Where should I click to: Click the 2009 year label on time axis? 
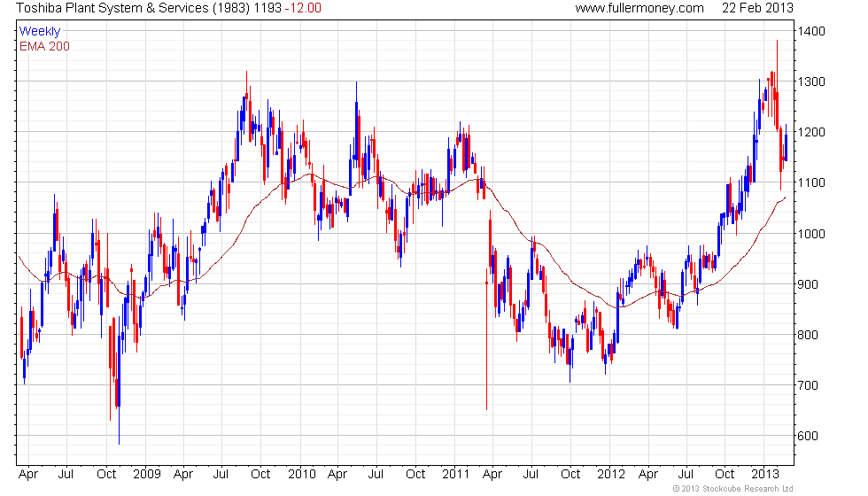(x=147, y=475)
